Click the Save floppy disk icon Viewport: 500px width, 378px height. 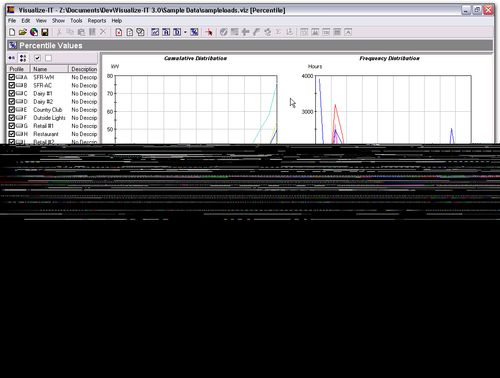coord(45,32)
